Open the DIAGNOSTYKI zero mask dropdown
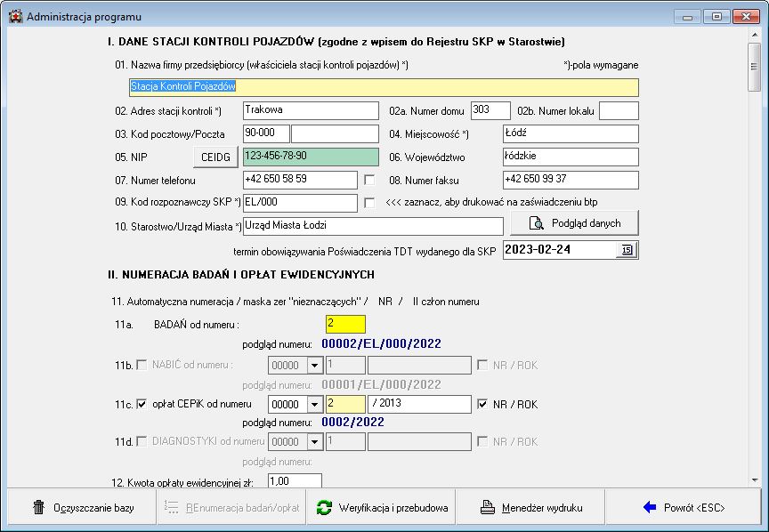 (x=313, y=441)
